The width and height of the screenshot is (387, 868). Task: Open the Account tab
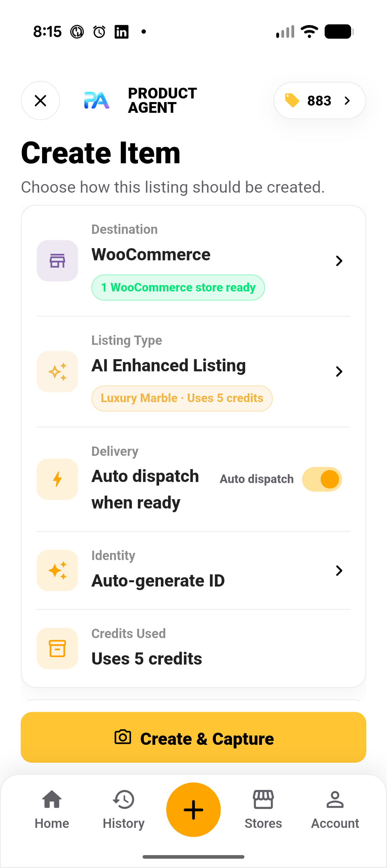335,810
